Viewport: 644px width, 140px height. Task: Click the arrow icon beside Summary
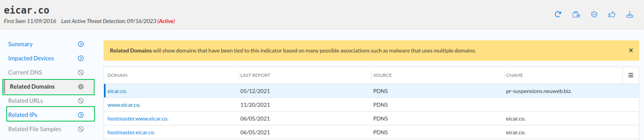81,44
